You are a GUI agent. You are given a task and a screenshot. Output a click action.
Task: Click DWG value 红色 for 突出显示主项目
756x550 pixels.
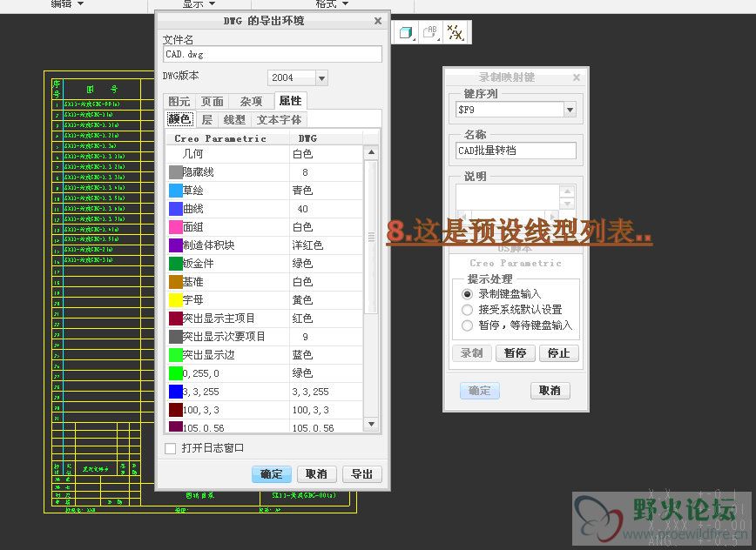pos(303,319)
